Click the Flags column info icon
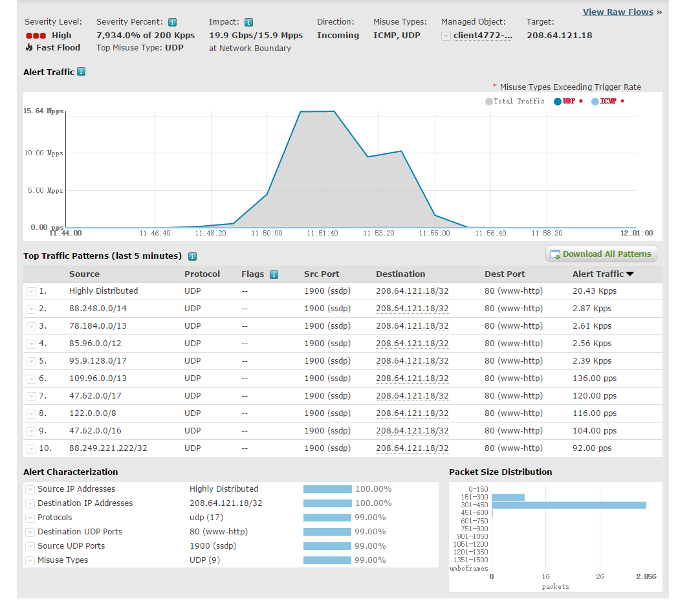700x603 pixels. click(274, 274)
